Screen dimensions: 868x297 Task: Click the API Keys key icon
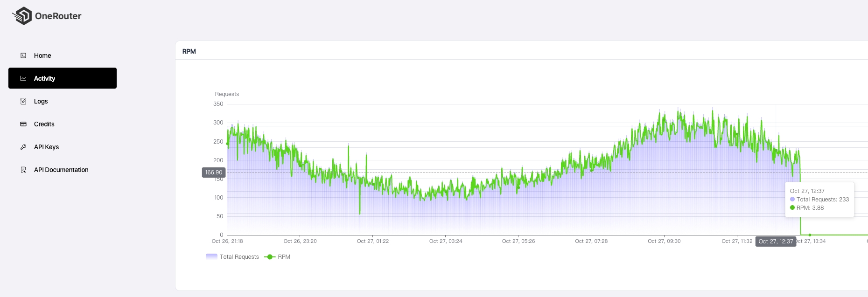point(23,147)
